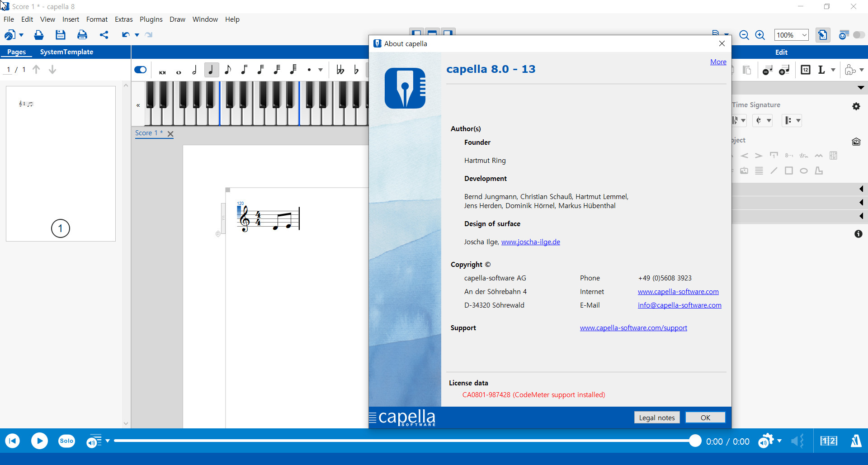
Task: Click the bold L lyrics icon
Action: [821, 70]
